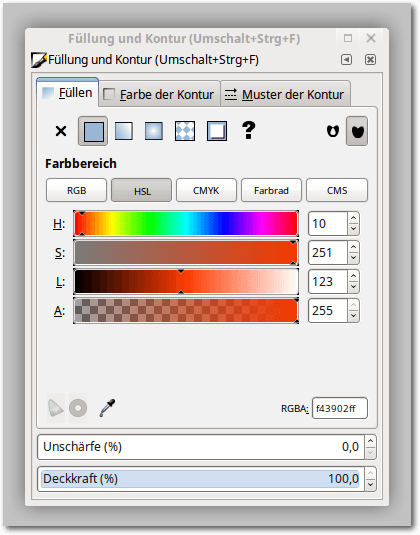Image resolution: width=420 pixels, height=535 pixels.
Task: Switch color mode to RGB
Action: coord(76,190)
